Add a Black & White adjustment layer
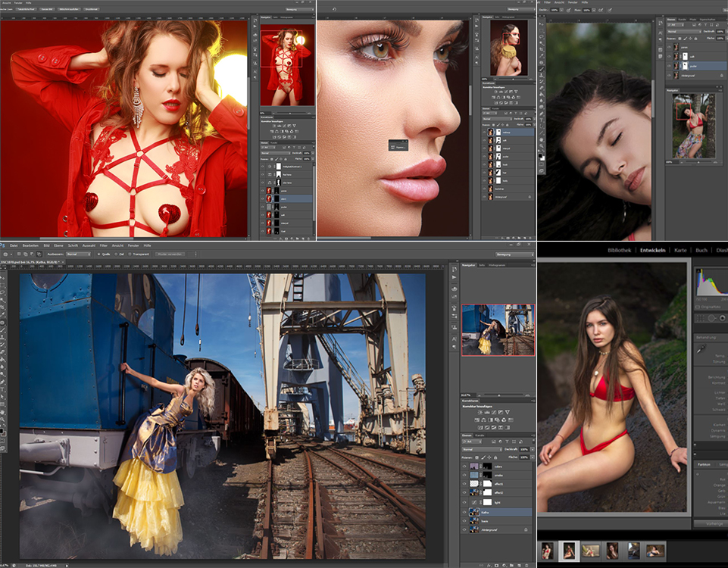The width and height of the screenshot is (728, 568). [x=490, y=420]
